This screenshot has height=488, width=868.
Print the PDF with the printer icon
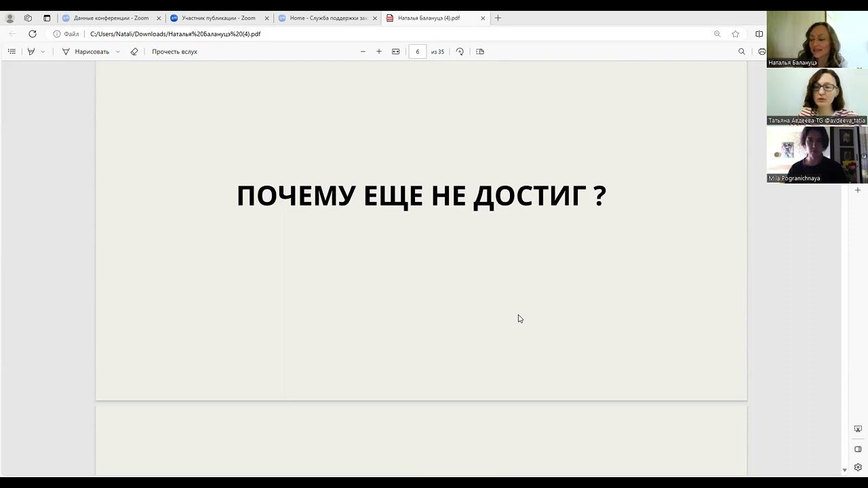pos(762,52)
